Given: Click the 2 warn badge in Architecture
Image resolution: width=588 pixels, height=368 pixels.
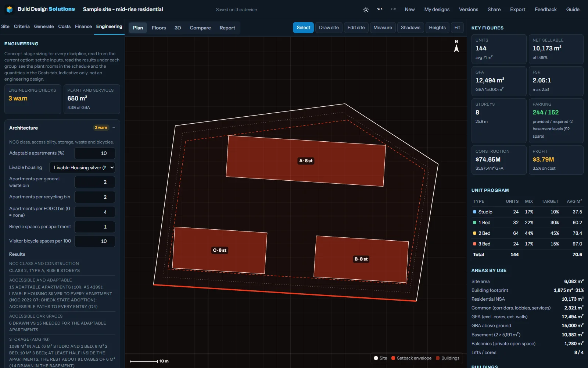Looking at the screenshot, I should click(101, 128).
